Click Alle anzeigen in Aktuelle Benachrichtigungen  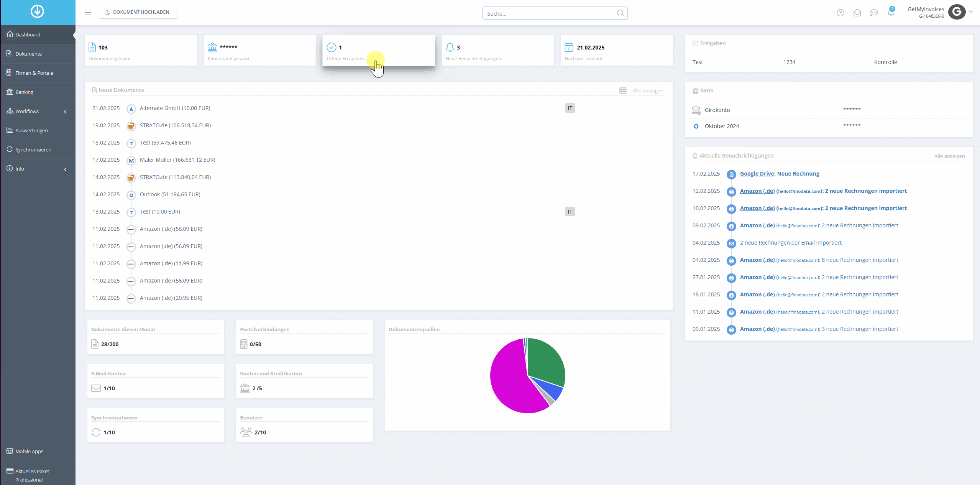click(x=949, y=156)
